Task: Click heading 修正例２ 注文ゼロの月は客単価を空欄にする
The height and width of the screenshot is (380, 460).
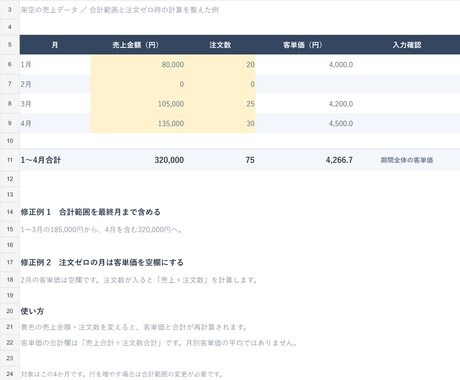Action: 102,262
